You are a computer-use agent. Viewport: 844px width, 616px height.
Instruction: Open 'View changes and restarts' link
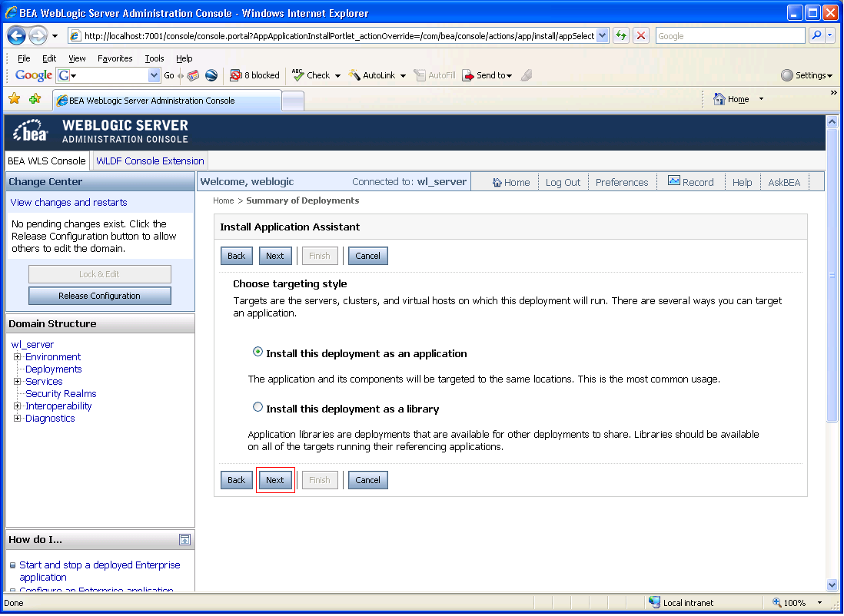point(69,202)
